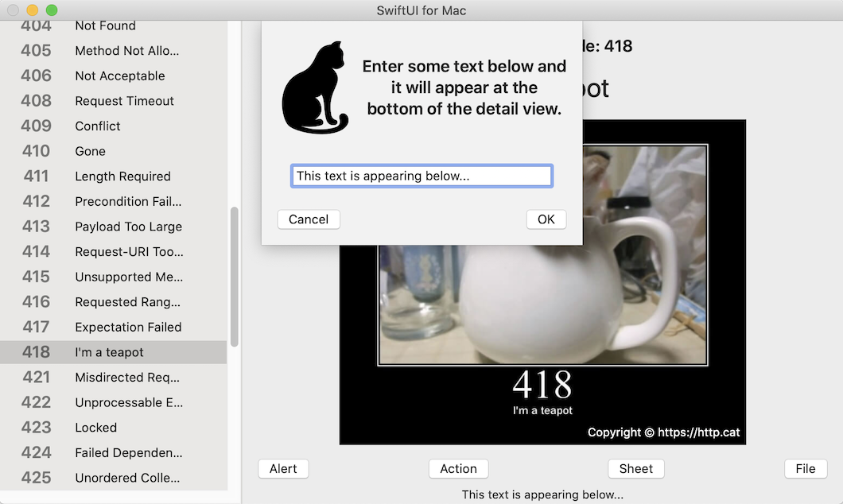The height and width of the screenshot is (504, 843).
Task: Select 423 Locked in sidebar
Action: pyautogui.click(x=113, y=428)
